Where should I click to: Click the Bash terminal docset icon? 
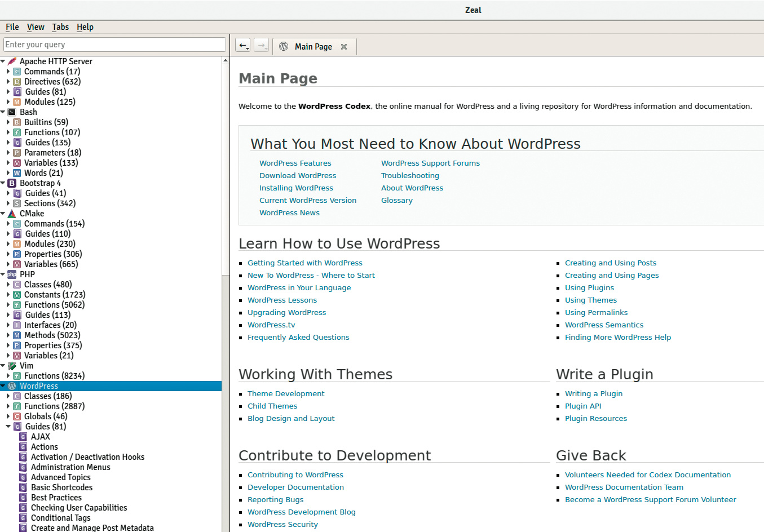[x=12, y=112]
